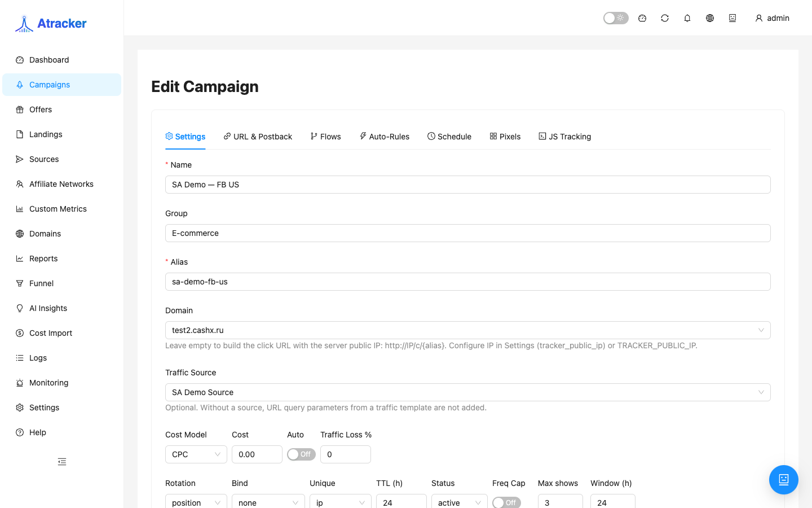Viewport: 812px width, 508px height.
Task: Open the Status dropdown showing active
Action: tap(460, 501)
